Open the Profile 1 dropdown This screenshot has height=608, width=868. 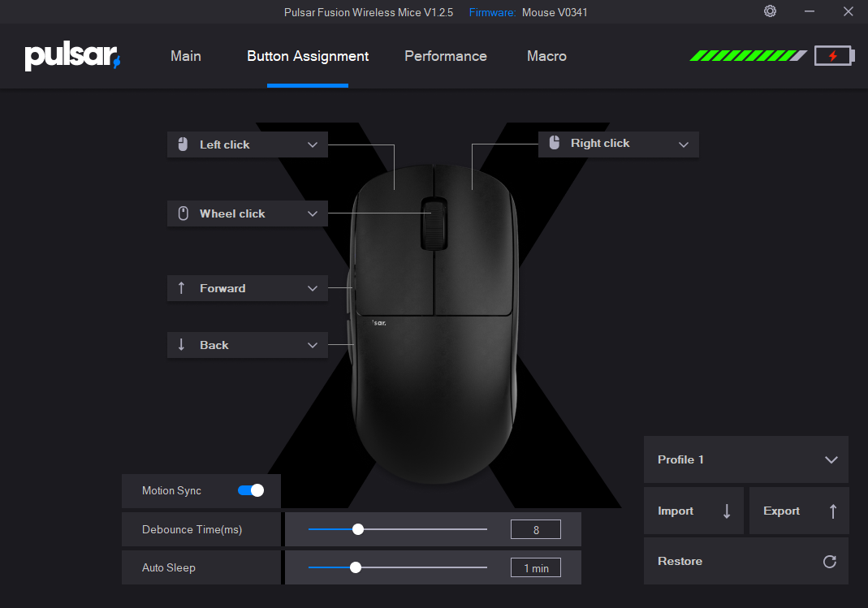point(745,459)
